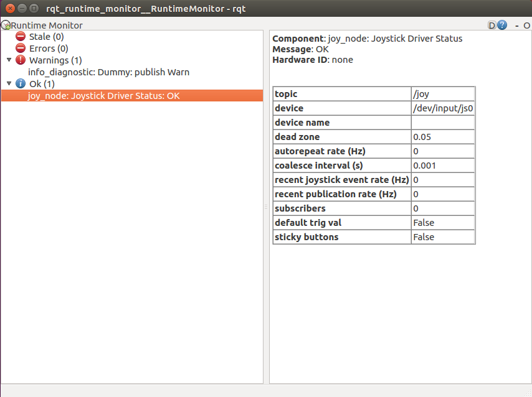Click the Runtime Monitor clock icon
Screen dimensions: 532x397
6,25
